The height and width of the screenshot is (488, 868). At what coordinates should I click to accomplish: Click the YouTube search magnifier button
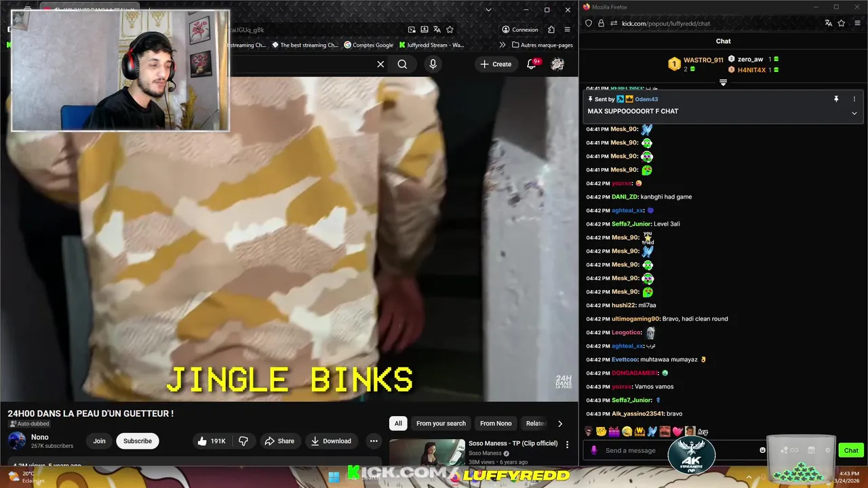402,64
